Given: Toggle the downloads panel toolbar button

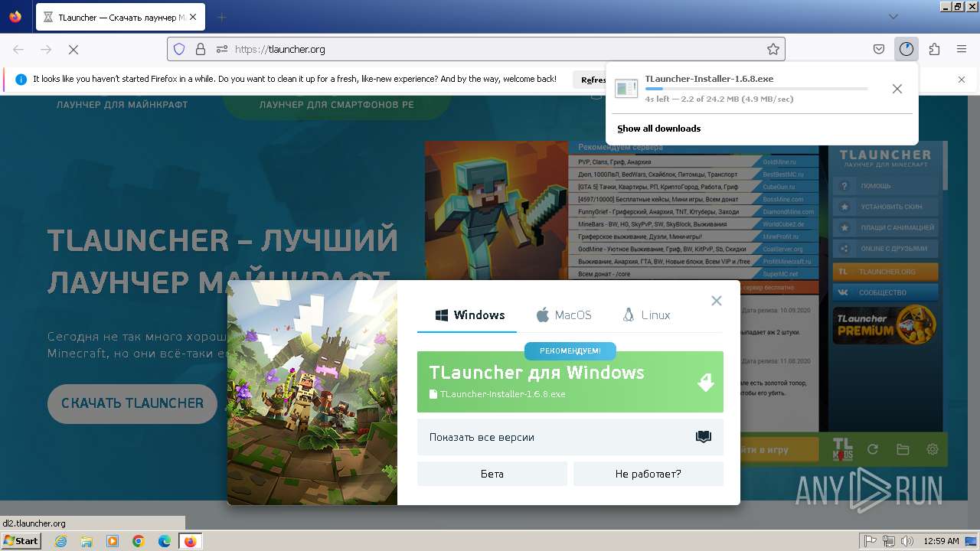Looking at the screenshot, I should [x=906, y=49].
